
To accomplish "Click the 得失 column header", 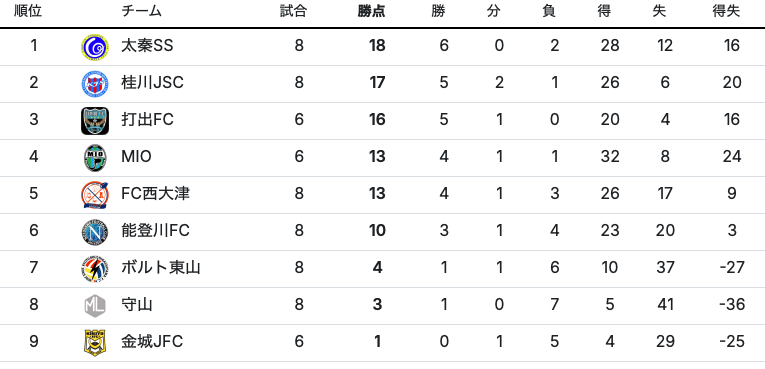I will coord(726,11).
